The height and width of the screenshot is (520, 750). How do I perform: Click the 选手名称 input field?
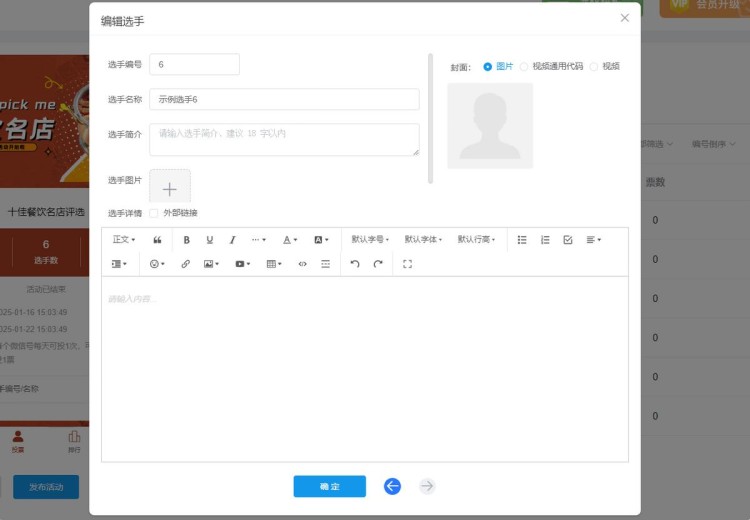point(284,99)
